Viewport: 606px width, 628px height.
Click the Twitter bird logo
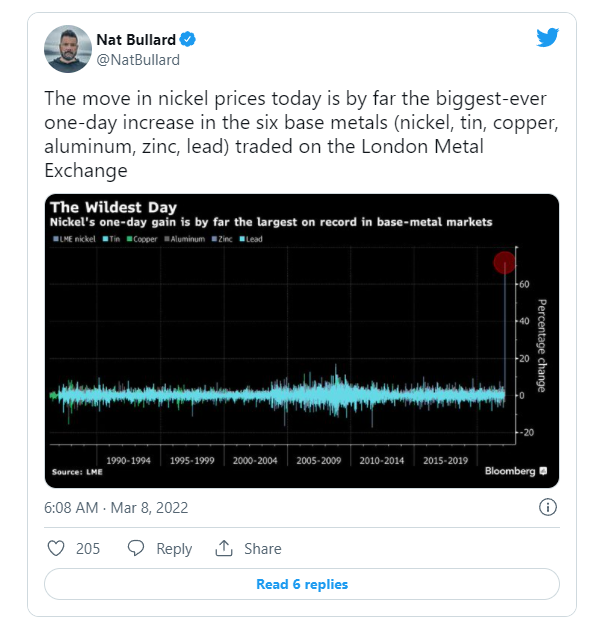click(547, 38)
